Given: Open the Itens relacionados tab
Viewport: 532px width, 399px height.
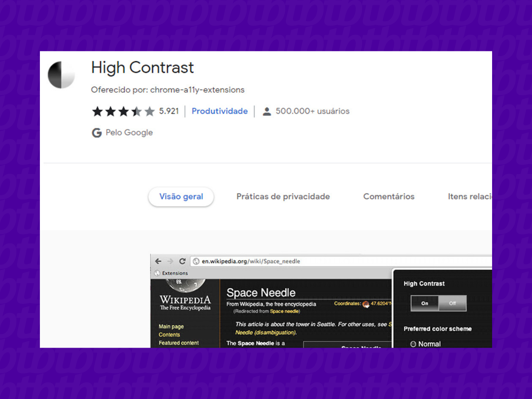Looking at the screenshot, I should click(470, 197).
